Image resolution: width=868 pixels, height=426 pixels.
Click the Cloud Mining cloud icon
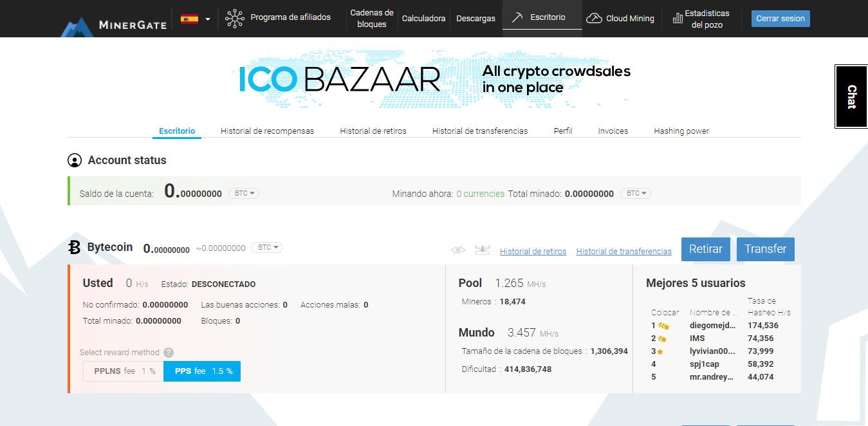pyautogui.click(x=595, y=19)
